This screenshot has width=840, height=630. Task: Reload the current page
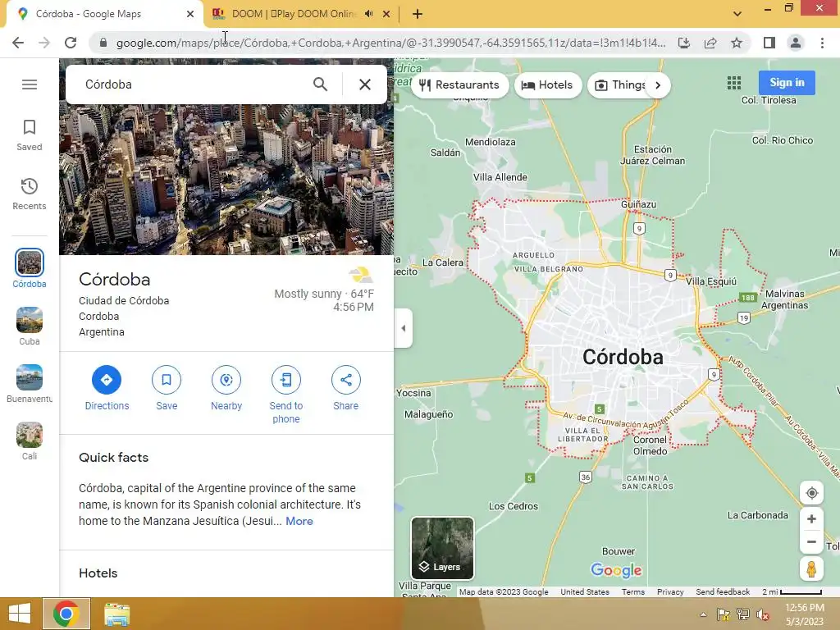pos(71,43)
